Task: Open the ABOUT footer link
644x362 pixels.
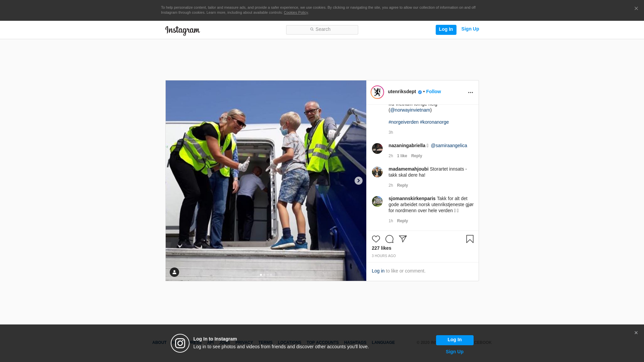Action: tap(159, 343)
